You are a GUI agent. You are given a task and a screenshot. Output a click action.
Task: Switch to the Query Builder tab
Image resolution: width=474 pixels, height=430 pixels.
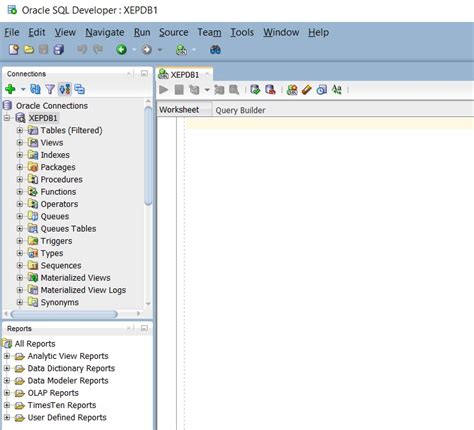240,110
